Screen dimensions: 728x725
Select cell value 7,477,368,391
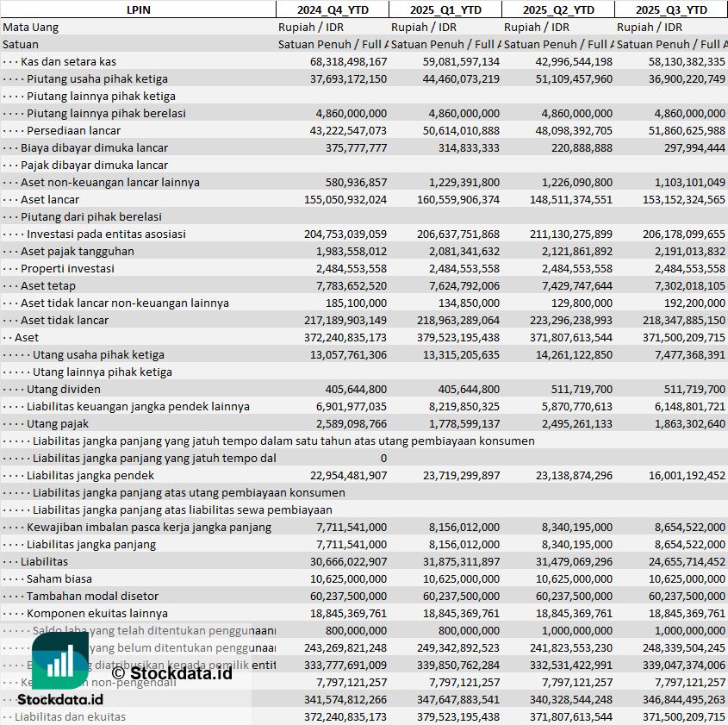pos(690,355)
